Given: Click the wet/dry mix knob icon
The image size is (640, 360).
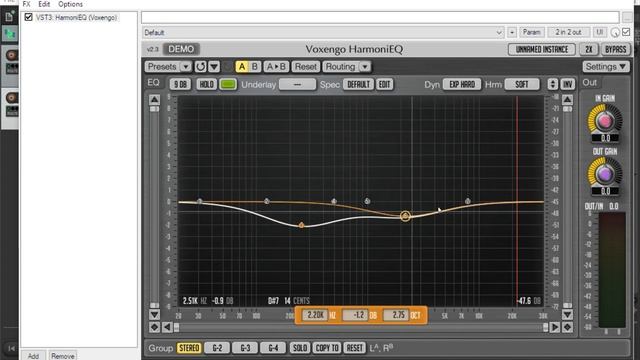Looking at the screenshot, I should click(x=615, y=33).
